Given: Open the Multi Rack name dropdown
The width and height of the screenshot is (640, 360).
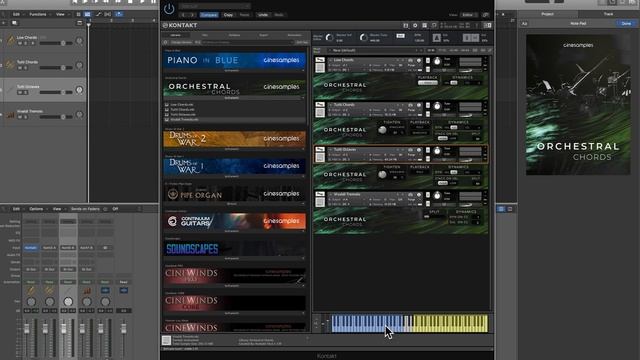Looking at the screenshot, I should pos(376,51).
